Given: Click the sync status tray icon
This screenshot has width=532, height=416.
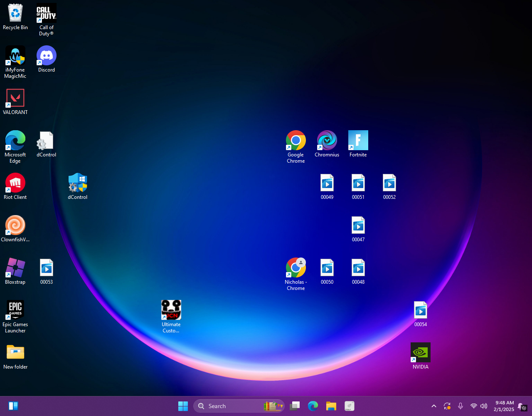Looking at the screenshot, I should (447, 406).
